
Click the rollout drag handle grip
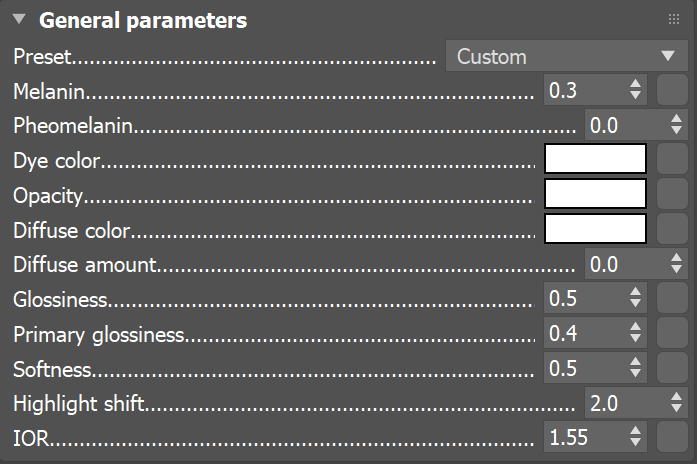point(673,20)
